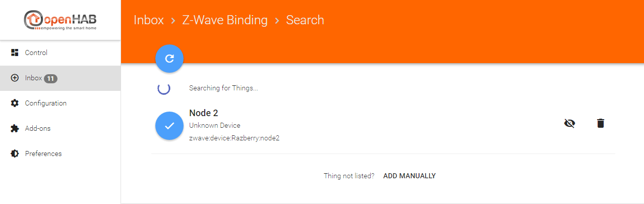The image size is (644, 204).
Task: Go to Add-ons in the sidebar
Action: pos(37,128)
